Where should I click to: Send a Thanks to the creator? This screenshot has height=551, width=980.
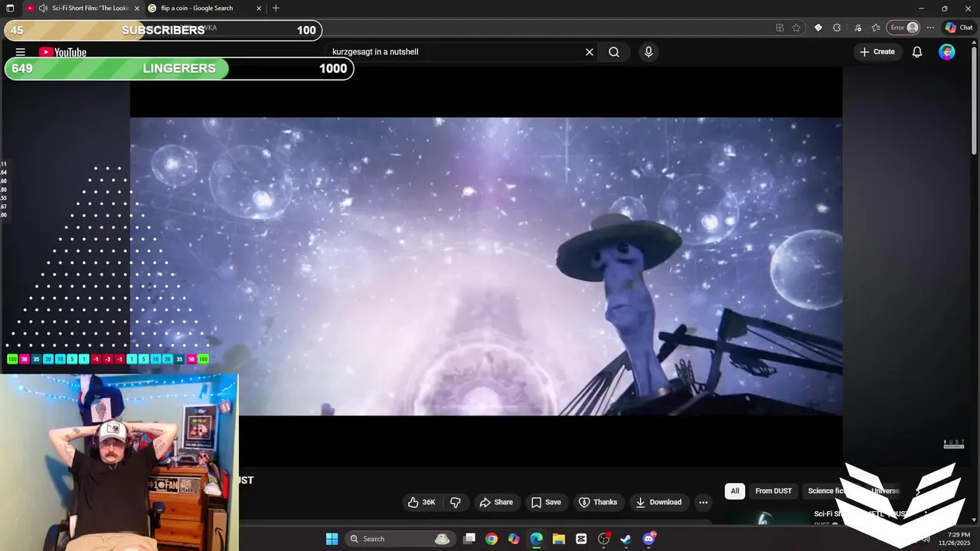click(598, 502)
